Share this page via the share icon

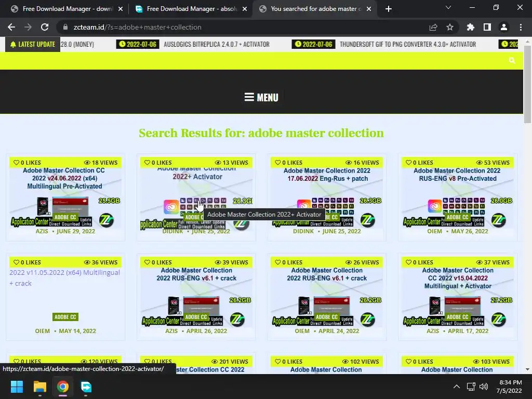point(433,27)
